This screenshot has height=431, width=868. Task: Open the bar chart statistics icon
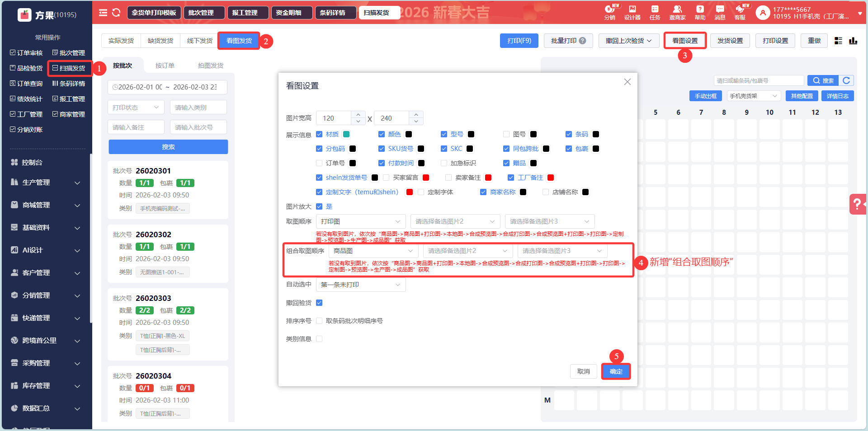(853, 41)
